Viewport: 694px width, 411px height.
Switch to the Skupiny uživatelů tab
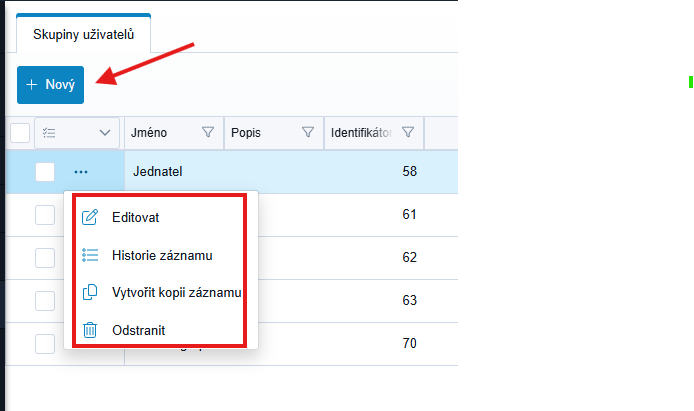[84, 35]
